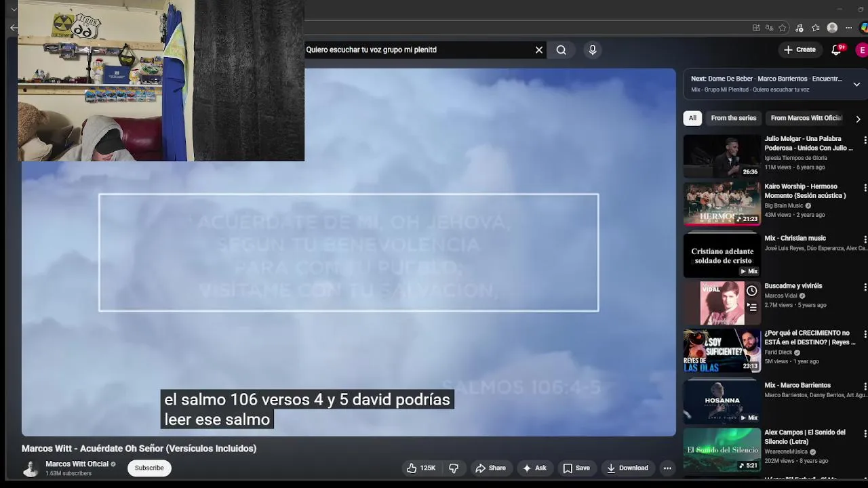The height and width of the screenshot is (488, 868).
Task: Add Buscadme y viviréis to queue
Action: point(751,307)
